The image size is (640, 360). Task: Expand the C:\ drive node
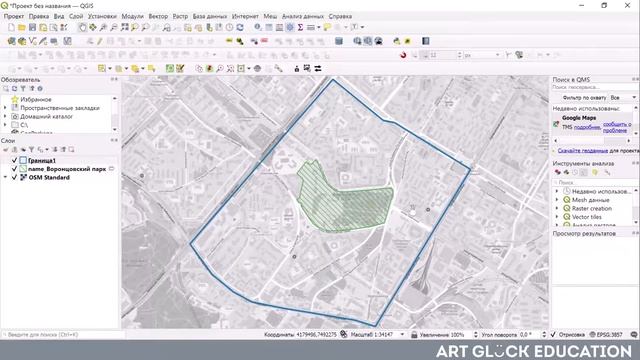point(5,124)
